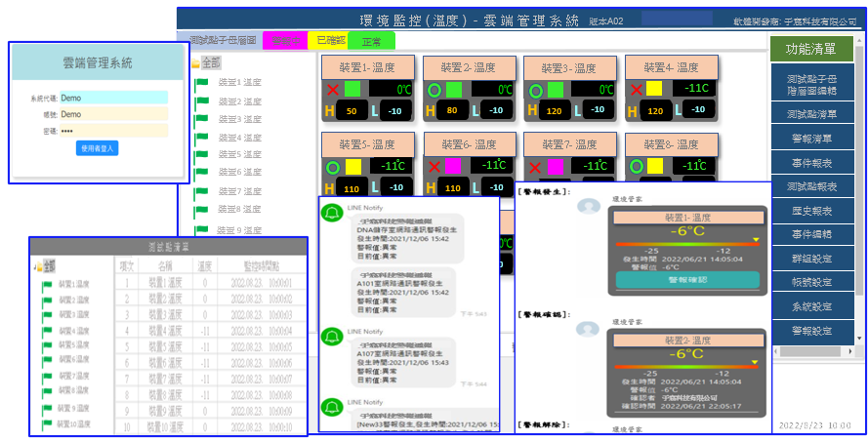Collapse the 全部 folder in the main device tree
Image resolution: width=868 pixels, height=442 pixels.
196,62
